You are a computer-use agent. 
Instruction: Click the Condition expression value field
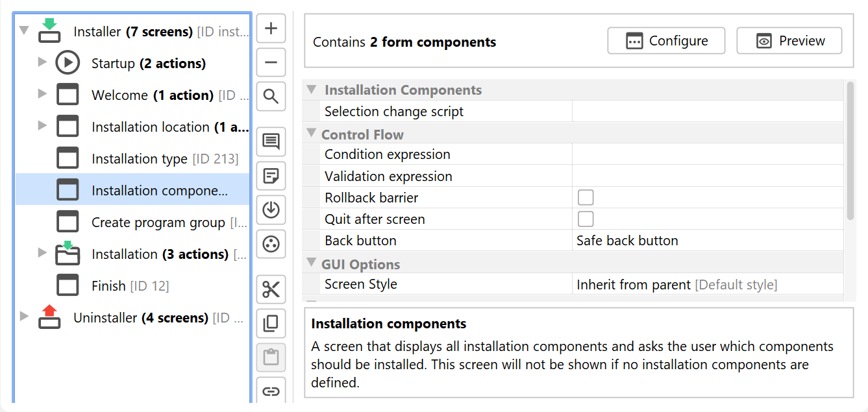click(x=707, y=154)
